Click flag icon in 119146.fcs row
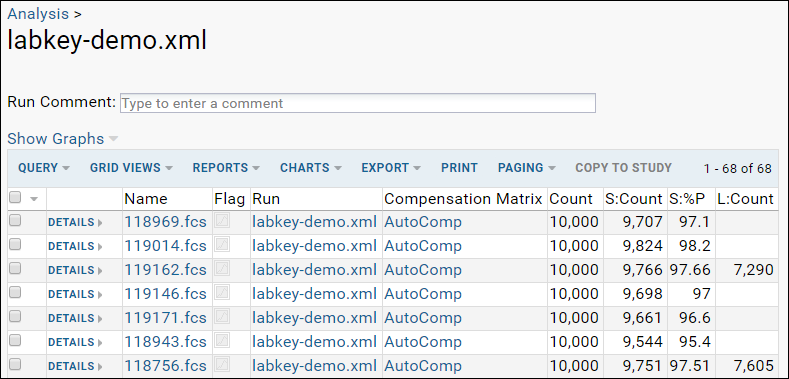789x379 pixels. tap(222, 292)
